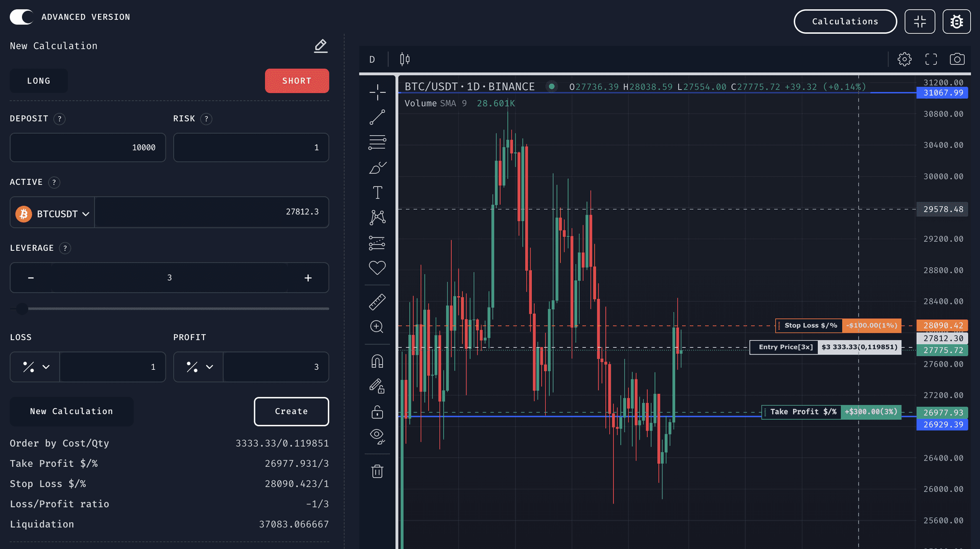Viewport: 980px width, 549px height.
Task: Lock all drawing tools on the chart
Action: pyautogui.click(x=377, y=412)
